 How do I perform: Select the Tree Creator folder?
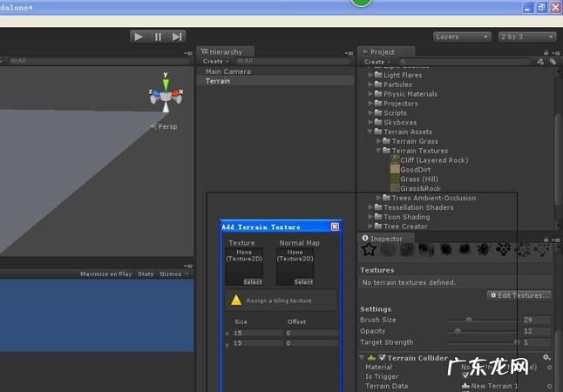tap(401, 226)
